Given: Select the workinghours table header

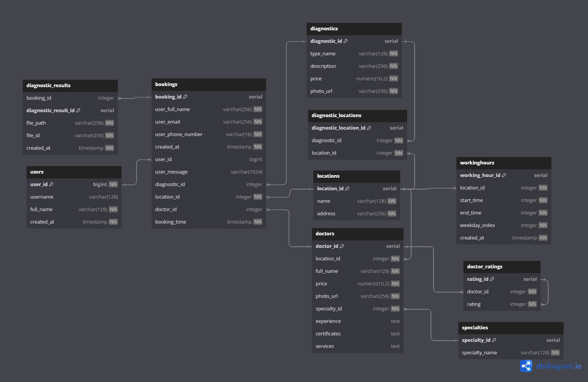Looking at the screenshot, I should point(504,163).
